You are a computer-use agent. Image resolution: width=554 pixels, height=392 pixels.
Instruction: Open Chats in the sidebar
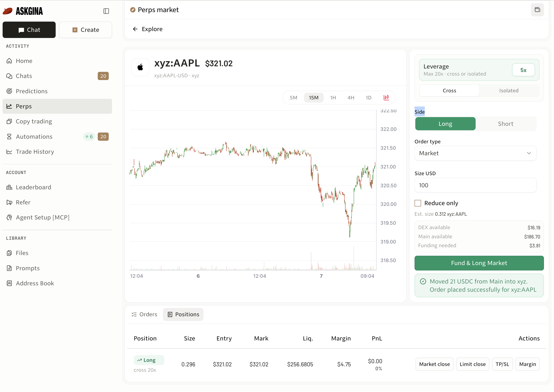(57, 76)
